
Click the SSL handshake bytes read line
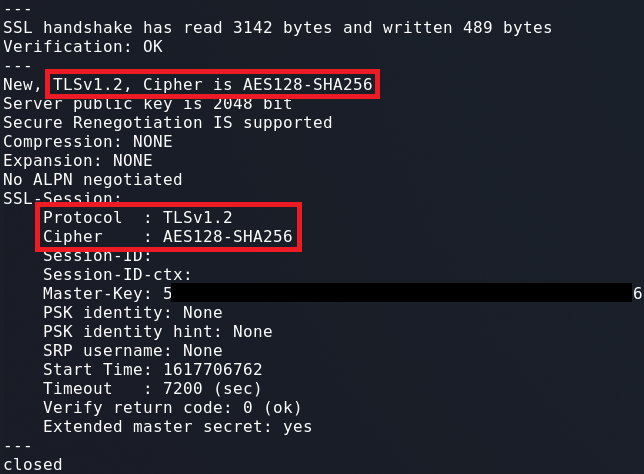tap(277, 27)
